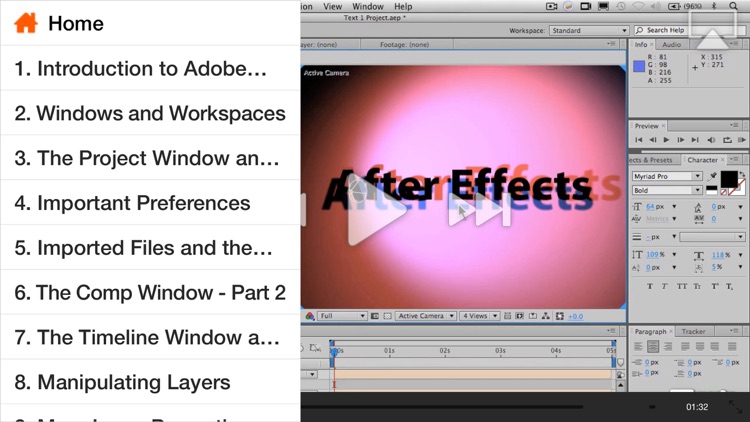Switch to the Character tab
The image size is (750, 422).
pyautogui.click(x=702, y=160)
